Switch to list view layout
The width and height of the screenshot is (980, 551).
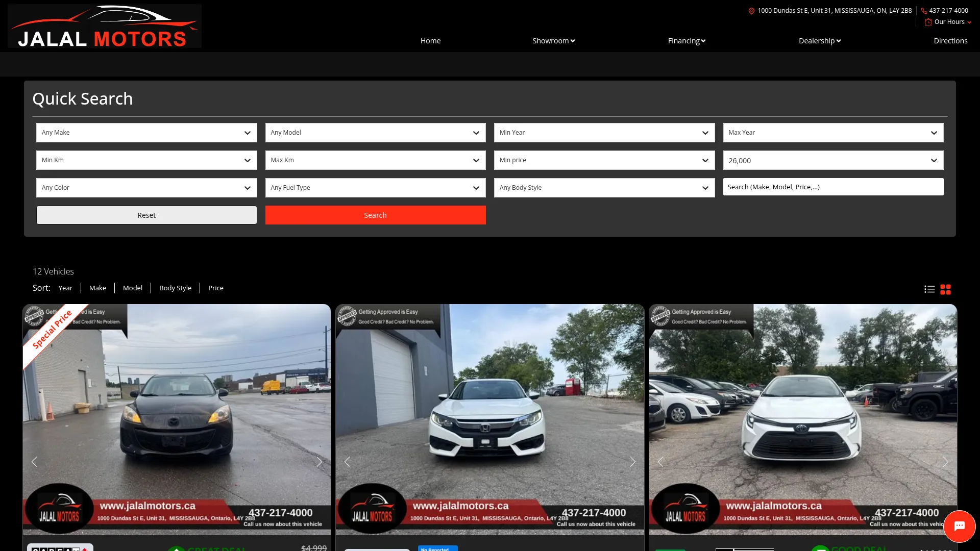pyautogui.click(x=929, y=289)
